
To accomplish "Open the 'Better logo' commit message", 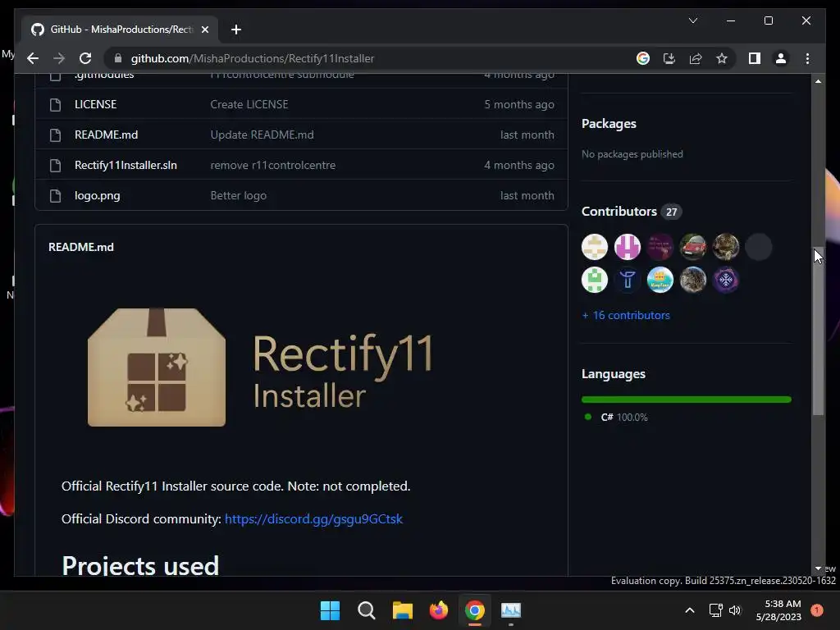I will [x=239, y=196].
